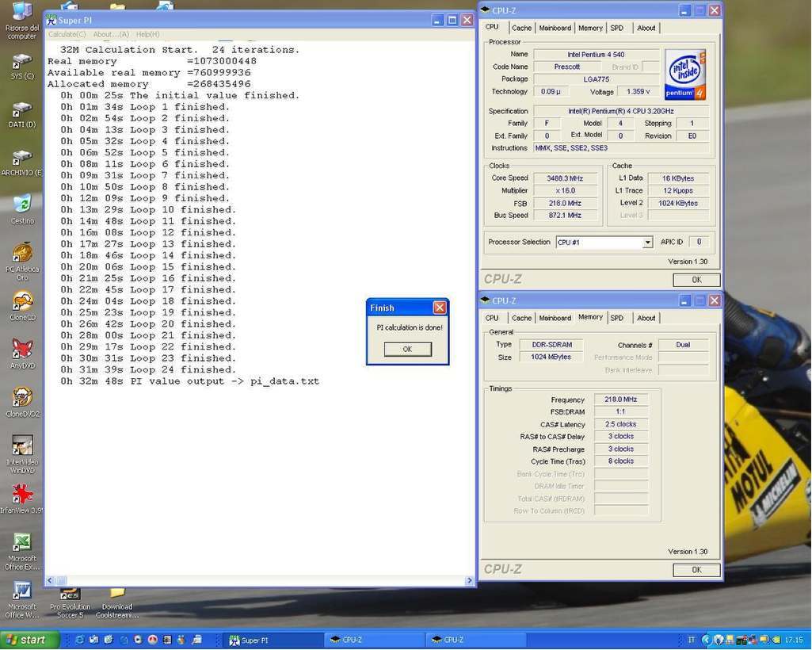
Task: Show hidden tray icons arrow
Action: point(707,640)
